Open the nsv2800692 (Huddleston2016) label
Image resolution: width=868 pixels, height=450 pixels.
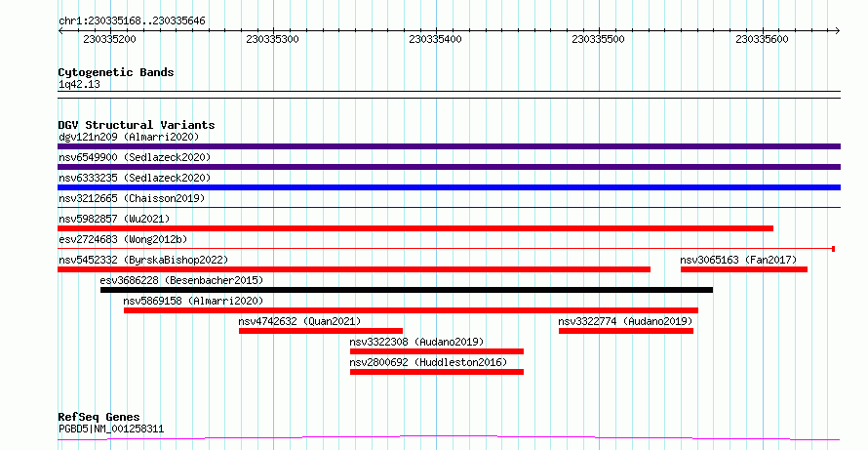tap(428, 362)
